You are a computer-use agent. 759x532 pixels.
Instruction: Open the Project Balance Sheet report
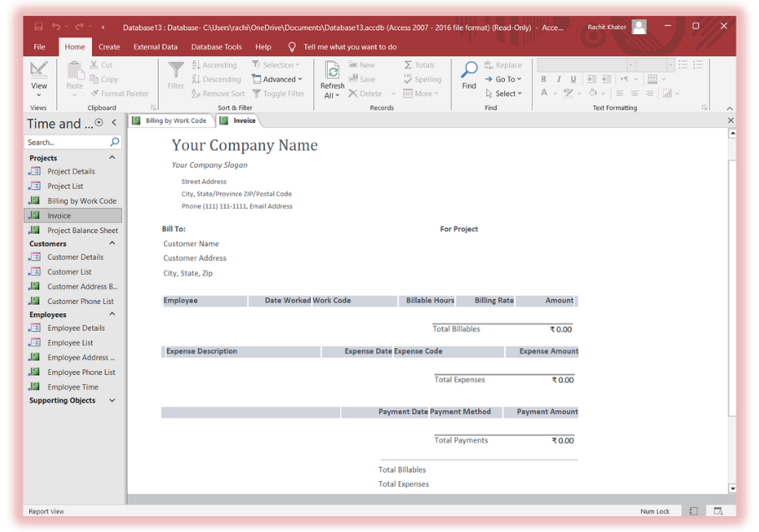[82, 231]
